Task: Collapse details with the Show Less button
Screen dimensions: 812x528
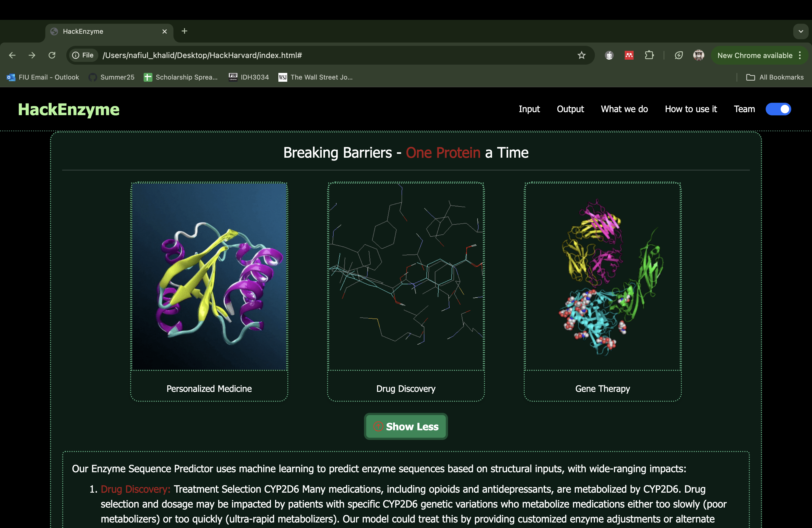Action: (x=406, y=426)
